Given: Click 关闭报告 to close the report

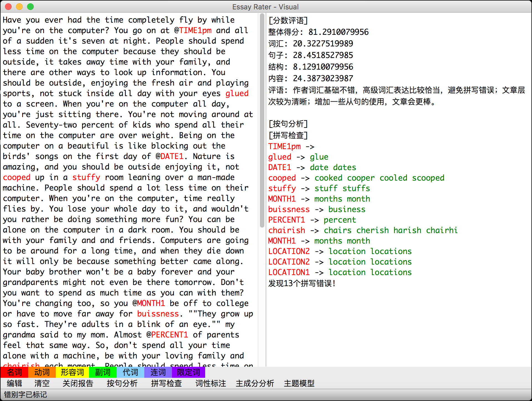Looking at the screenshot, I should pyautogui.click(x=78, y=383).
